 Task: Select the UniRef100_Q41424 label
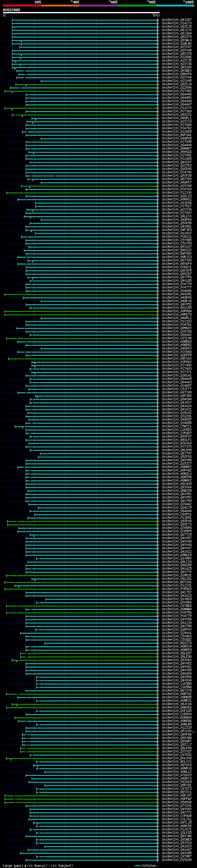(177, 406)
